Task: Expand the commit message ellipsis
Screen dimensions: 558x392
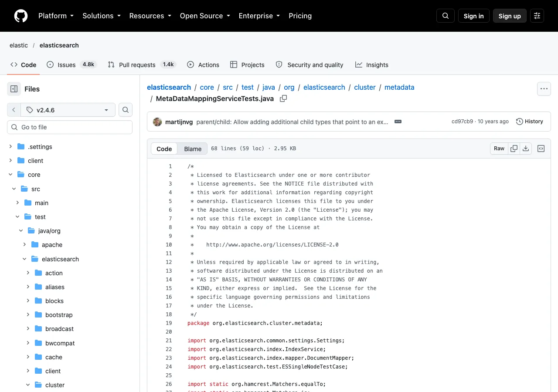Action: pos(398,122)
